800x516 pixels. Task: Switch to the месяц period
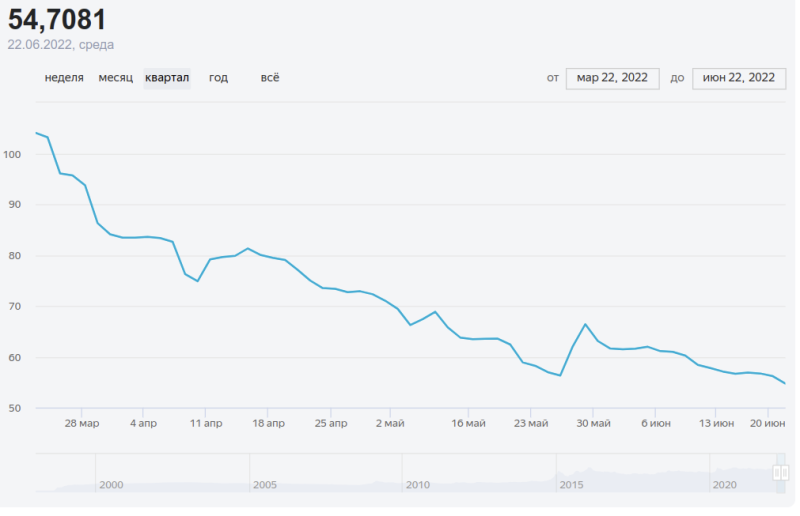click(115, 78)
